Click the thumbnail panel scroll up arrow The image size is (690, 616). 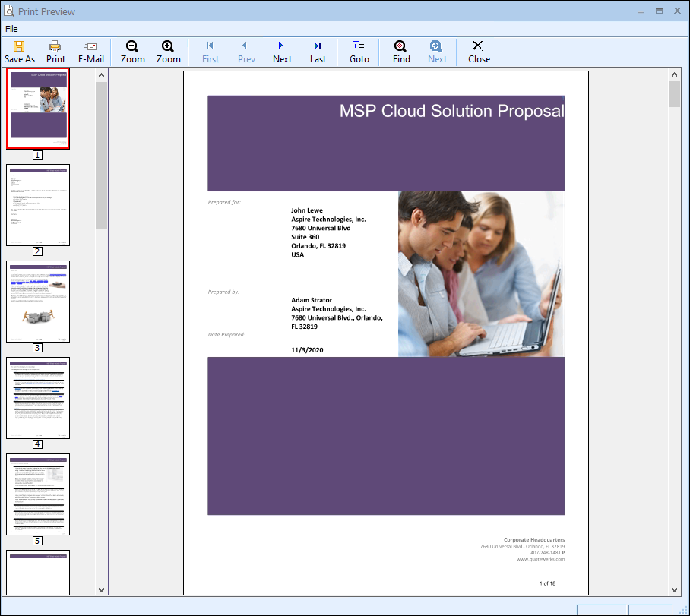pyautogui.click(x=101, y=75)
